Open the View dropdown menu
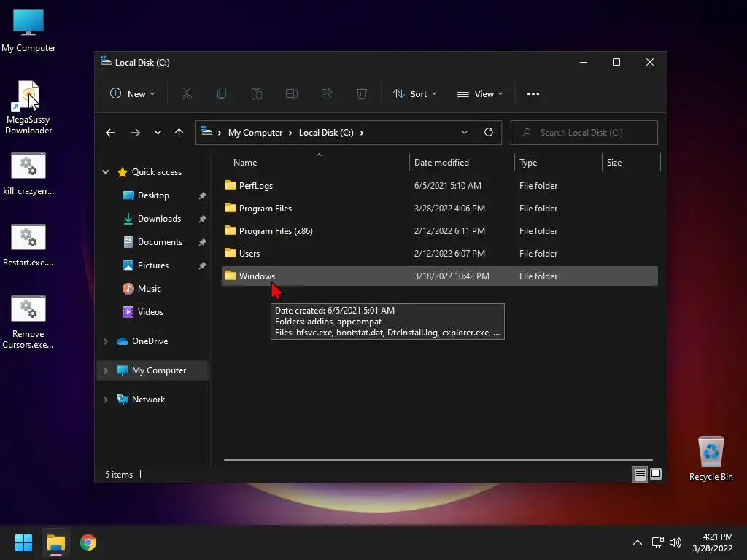Screen dimensions: 747x560 click(480, 94)
